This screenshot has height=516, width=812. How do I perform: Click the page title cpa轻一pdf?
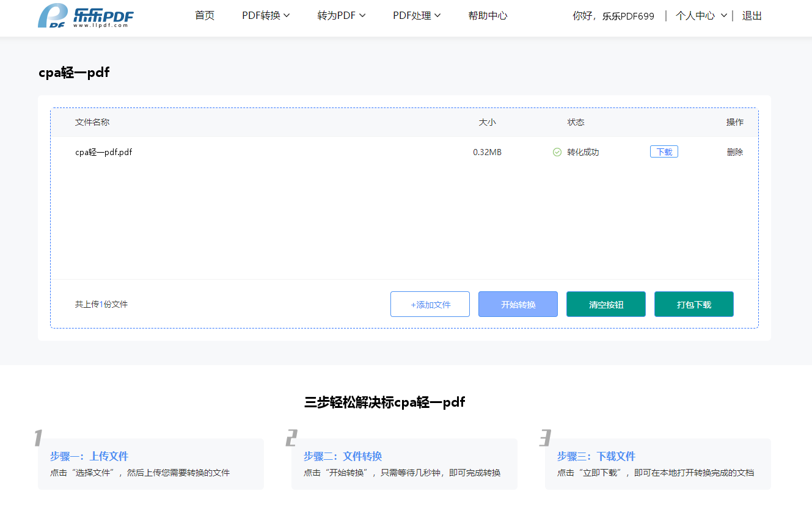pyautogui.click(x=74, y=73)
